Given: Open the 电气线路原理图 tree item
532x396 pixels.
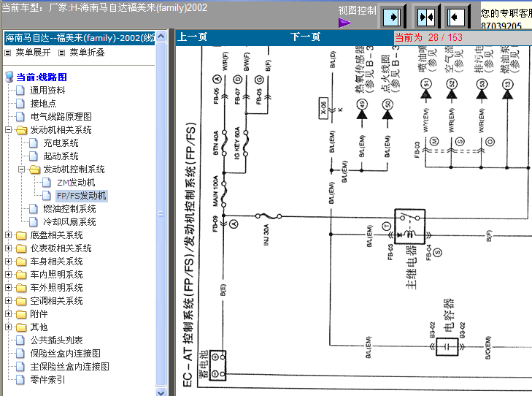Looking at the screenshot, I should click(61, 116).
